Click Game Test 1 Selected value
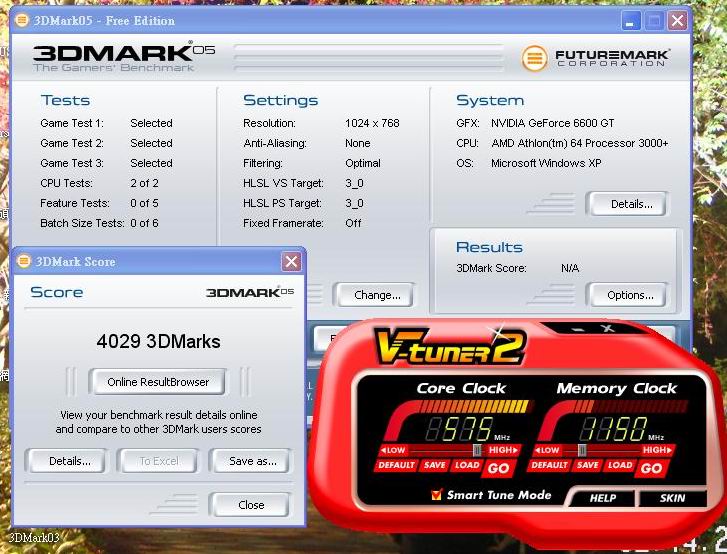Image resolution: width=727 pixels, height=554 pixels. tap(152, 123)
